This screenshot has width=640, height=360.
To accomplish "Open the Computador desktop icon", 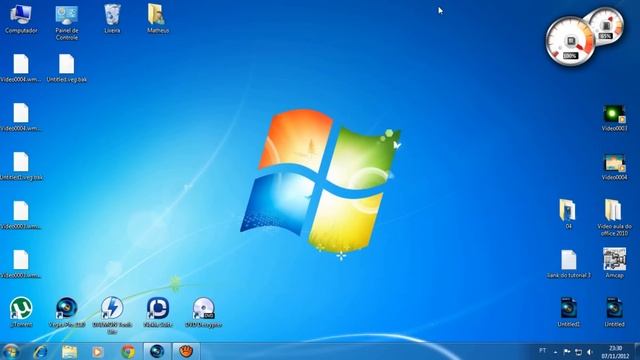I will click(x=21, y=19).
